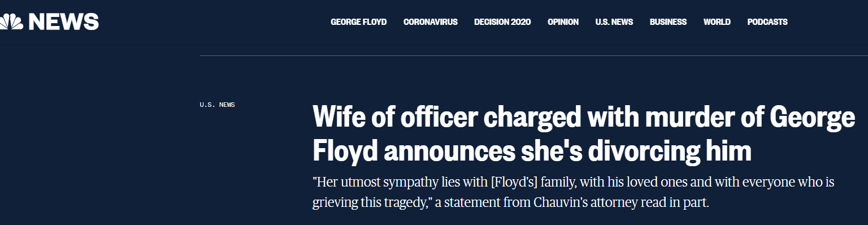Image resolution: width=868 pixels, height=225 pixels.
Task: Click the subheadline quote starting "Her utmost sympathy"
Action: tap(574, 183)
